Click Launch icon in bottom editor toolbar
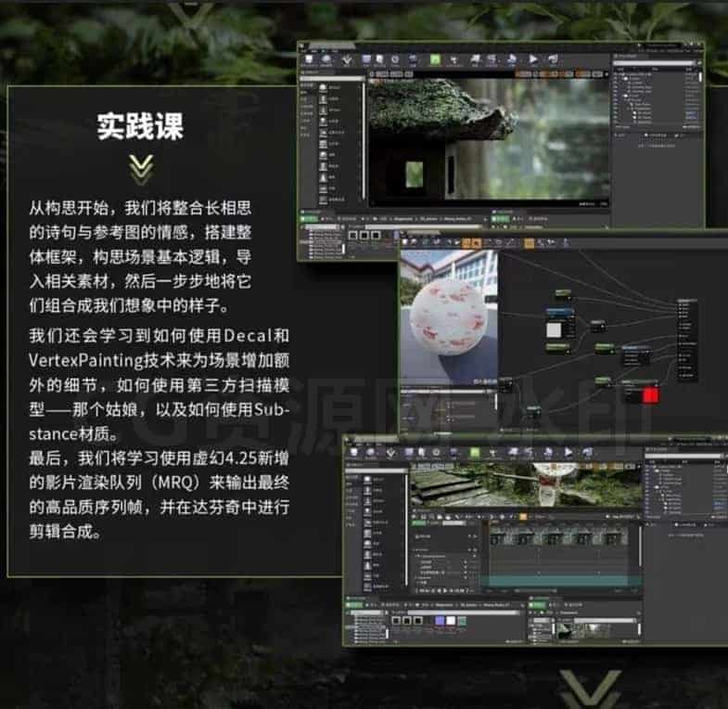The width and height of the screenshot is (728, 709). [x=587, y=452]
